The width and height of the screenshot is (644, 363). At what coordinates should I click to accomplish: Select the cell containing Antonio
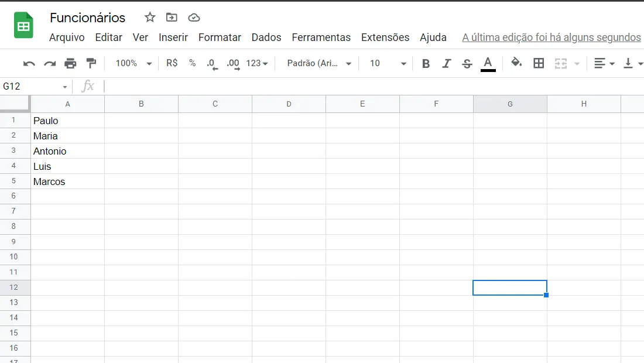(68, 151)
